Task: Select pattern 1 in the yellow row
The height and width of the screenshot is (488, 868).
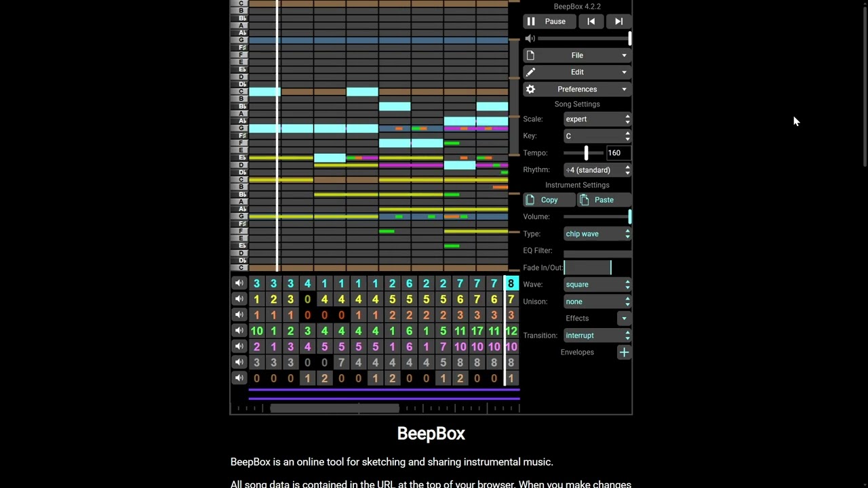Action: click(x=256, y=299)
